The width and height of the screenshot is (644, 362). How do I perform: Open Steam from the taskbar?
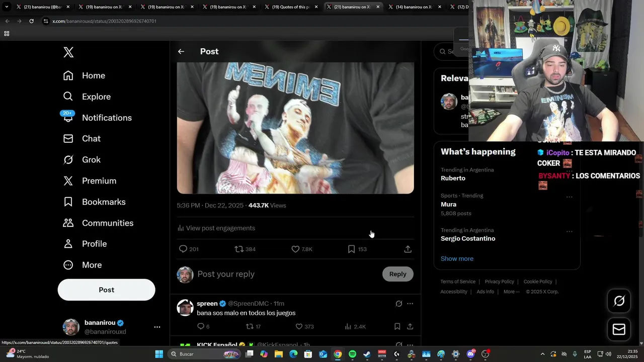pos(367,354)
